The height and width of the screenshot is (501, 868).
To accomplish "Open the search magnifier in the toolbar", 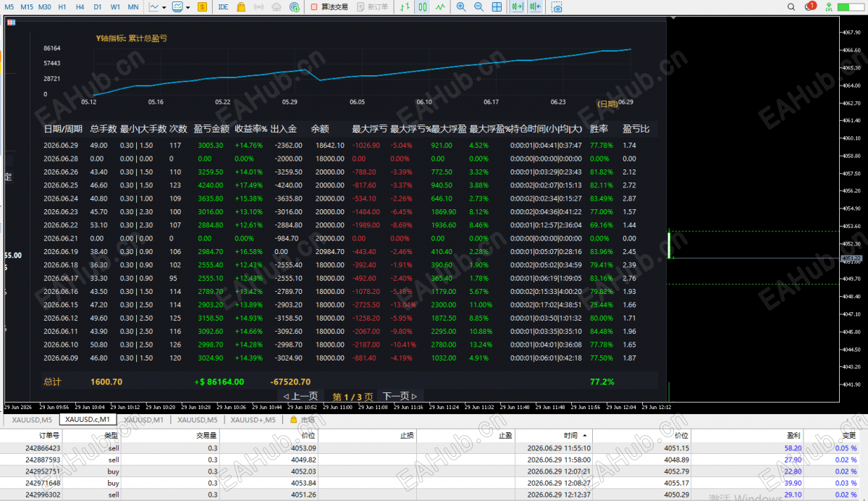I will tap(791, 7).
